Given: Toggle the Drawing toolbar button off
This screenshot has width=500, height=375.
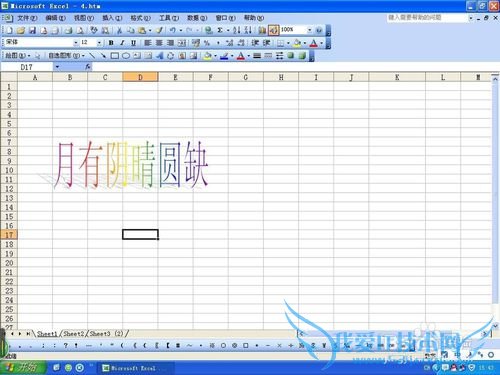Looking at the screenshot, I should (x=274, y=31).
